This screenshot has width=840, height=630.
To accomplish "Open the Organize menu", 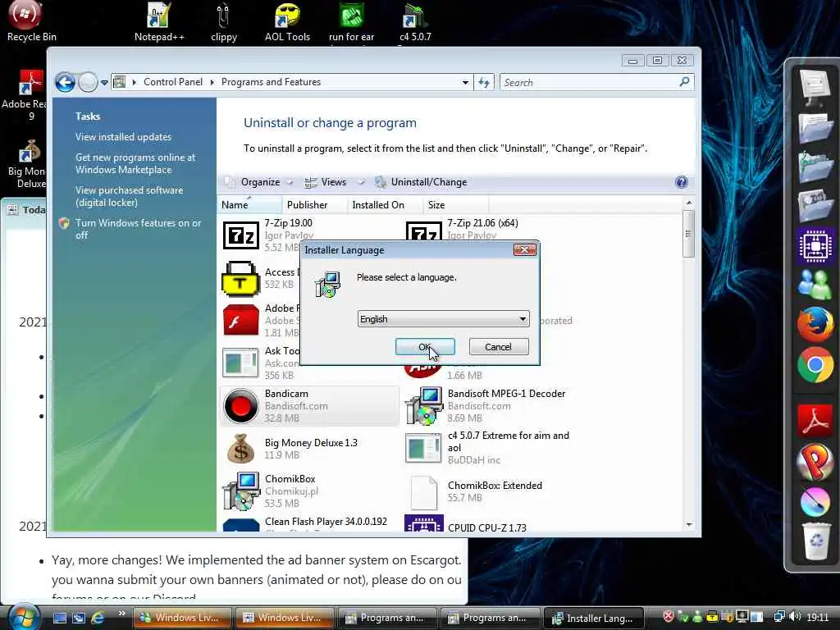I will click(x=259, y=182).
